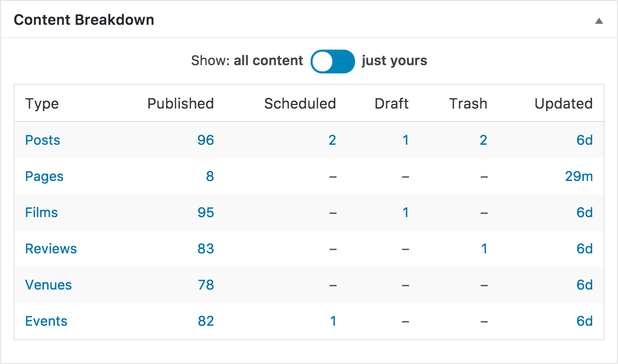The width and height of the screenshot is (618, 364).
Task: Open the Events type link
Action: (x=46, y=321)
